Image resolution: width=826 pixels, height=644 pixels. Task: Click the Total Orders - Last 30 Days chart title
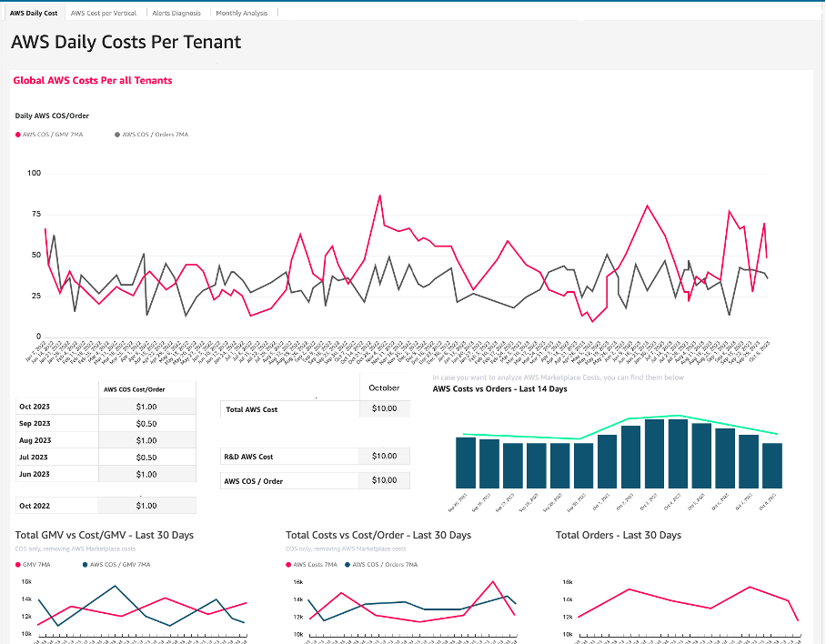point(618,535)
